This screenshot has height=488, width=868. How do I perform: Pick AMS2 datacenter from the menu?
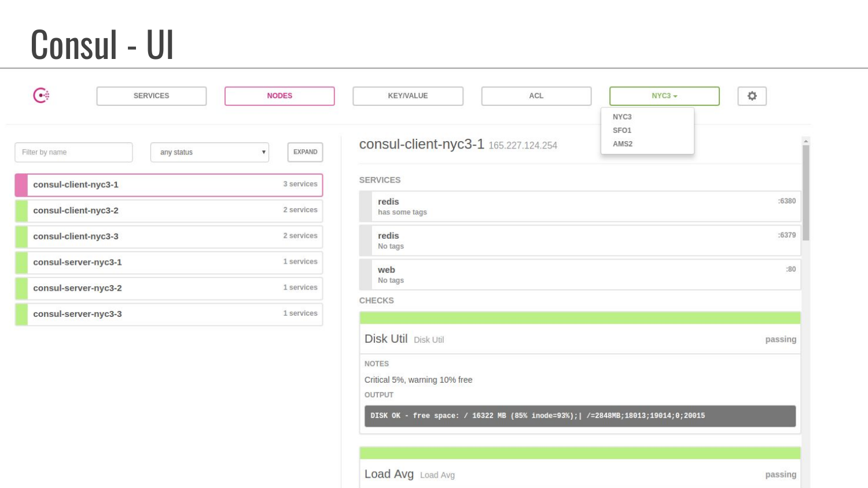623,144
